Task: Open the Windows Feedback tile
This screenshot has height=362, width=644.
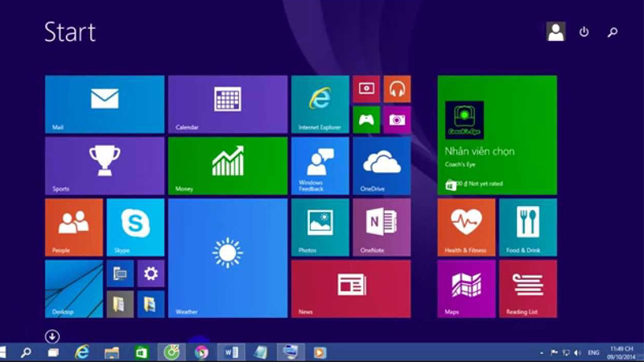Action: 320,166
